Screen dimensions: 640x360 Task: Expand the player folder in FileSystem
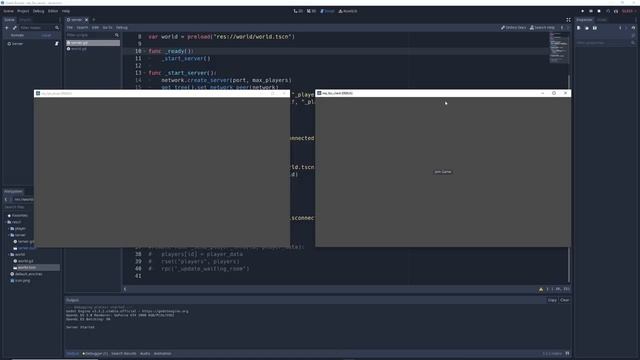point(9,229)
